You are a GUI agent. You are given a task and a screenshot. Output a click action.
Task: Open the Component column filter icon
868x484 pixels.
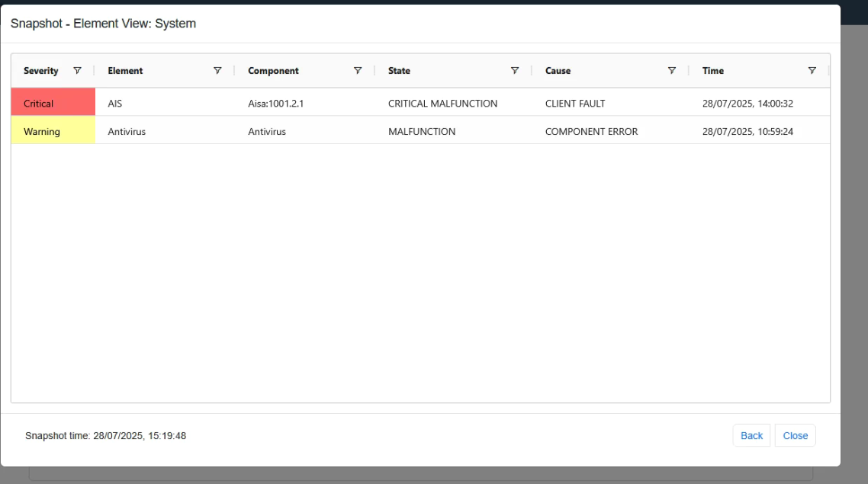click(x=358, y=70)
